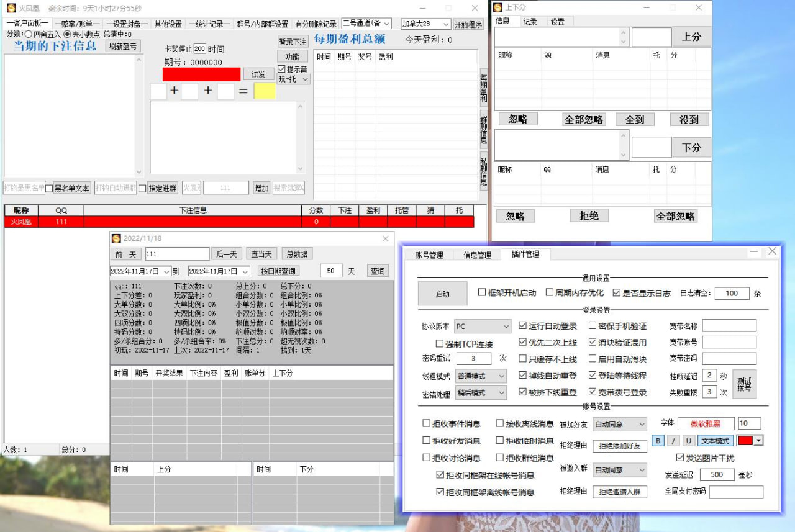Viewport: 795px width, 532px height.
Task: Open the 其他设置 tab
Action: (168, 24)
